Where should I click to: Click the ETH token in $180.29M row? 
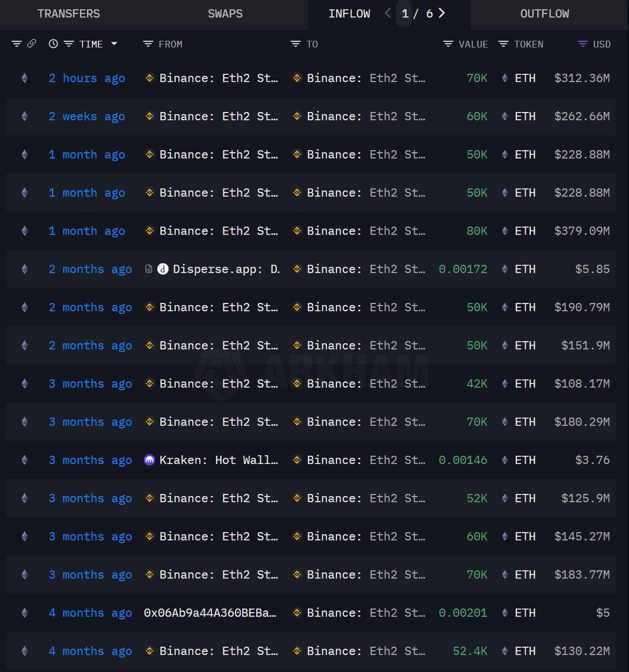(x=525, y=422)
